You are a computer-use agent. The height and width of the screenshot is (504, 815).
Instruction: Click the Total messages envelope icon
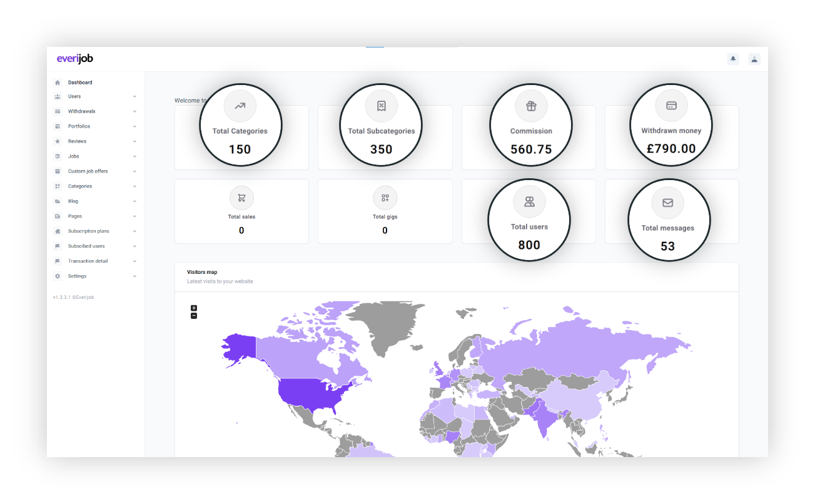pyautogui.click(x=667, y=203)
